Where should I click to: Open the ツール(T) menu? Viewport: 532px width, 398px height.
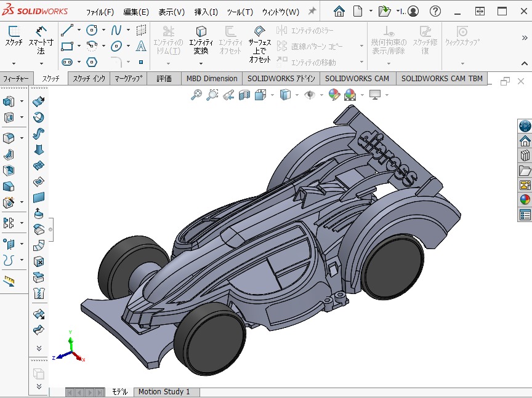point(240,12)
